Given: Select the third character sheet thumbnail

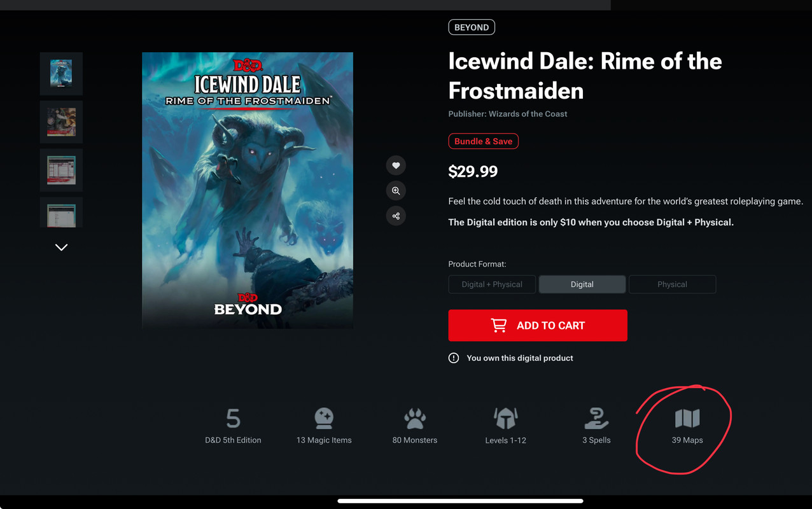Looking at the screenshot, I should coord(61,170).
